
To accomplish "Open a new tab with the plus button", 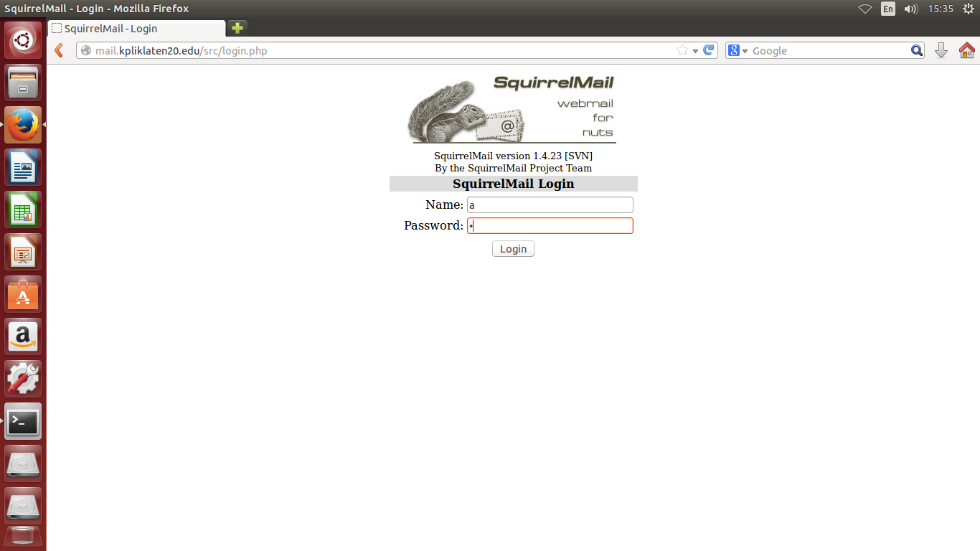I will [237, 28].
